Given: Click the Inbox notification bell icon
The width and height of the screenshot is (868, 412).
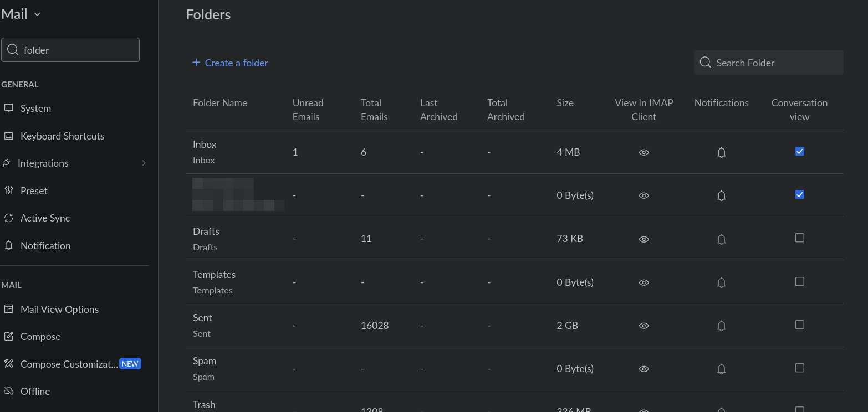Looking at the screenshot, I should tap(721, 152).
